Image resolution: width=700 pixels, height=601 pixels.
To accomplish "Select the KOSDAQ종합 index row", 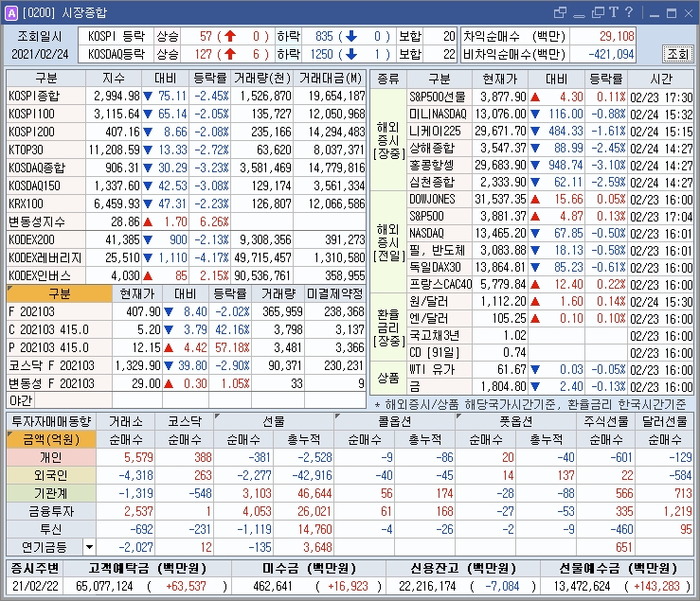I will click(x=187, y=168).
